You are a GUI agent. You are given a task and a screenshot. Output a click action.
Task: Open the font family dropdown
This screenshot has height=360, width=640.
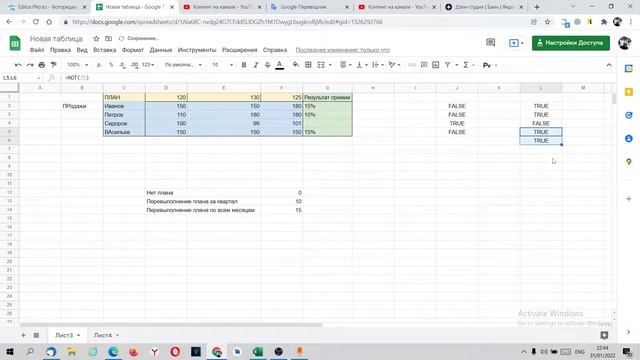pos(183,65)
